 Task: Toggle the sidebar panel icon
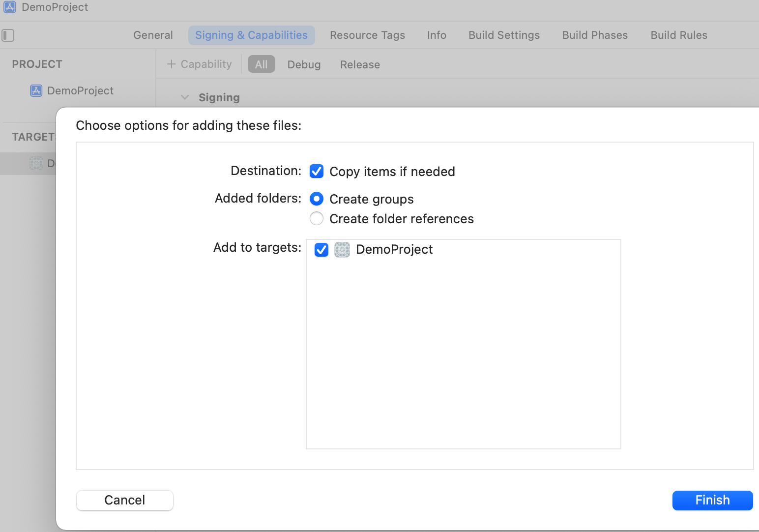click(8, 35)
